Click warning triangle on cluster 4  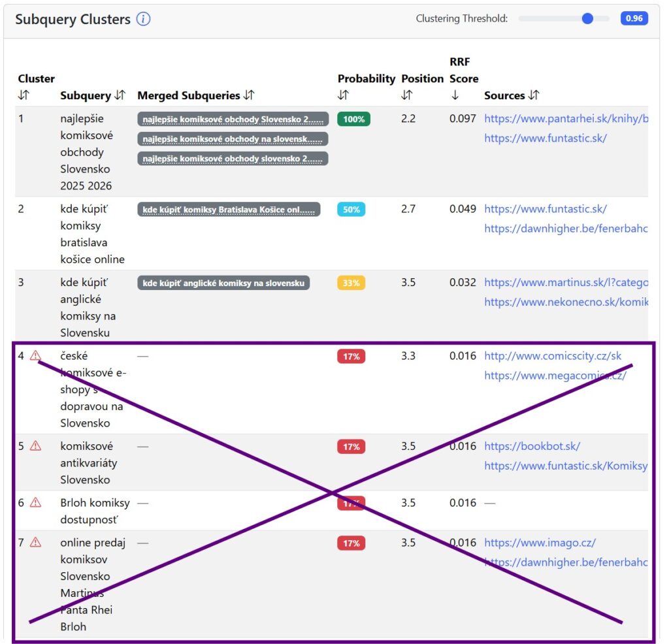pyautogui.click(x=36, y=356)
